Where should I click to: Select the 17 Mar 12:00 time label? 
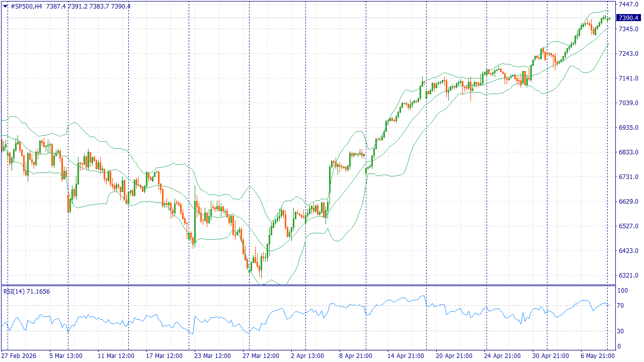165,356
